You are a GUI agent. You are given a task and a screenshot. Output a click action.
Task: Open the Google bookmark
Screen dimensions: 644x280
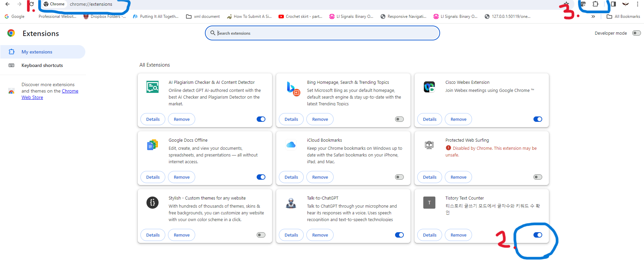point(14,16)
